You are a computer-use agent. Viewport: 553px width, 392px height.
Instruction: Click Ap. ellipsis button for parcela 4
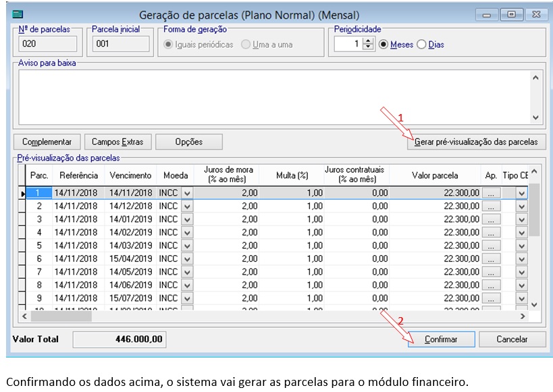491,233
